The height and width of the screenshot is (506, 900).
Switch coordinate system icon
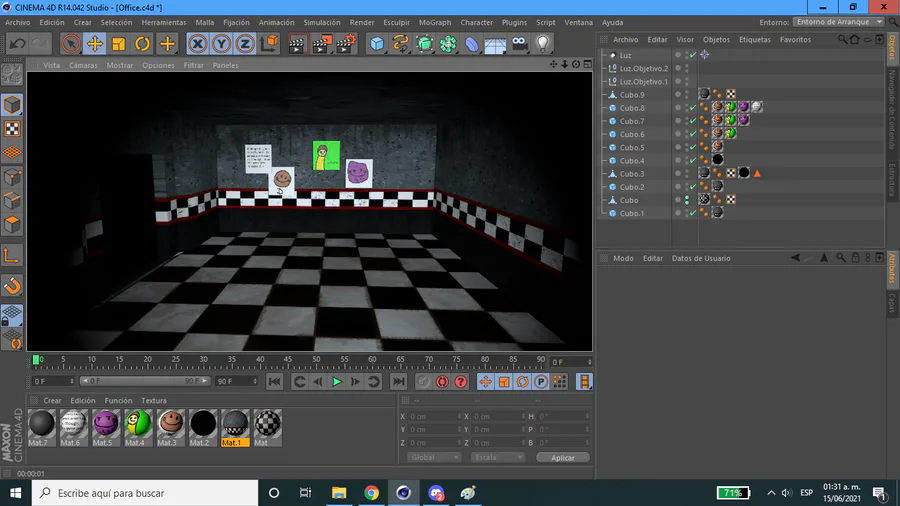point(269,44)
